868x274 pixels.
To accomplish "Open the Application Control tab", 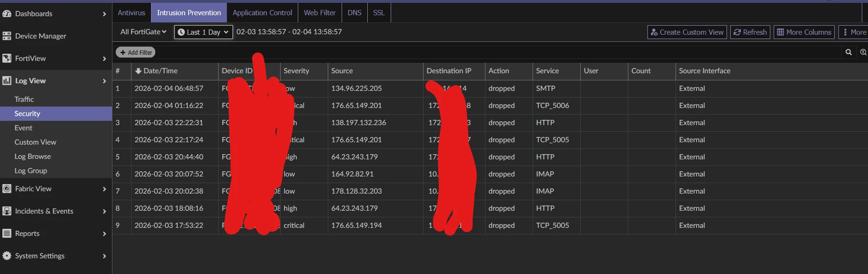I will (262, 13).
